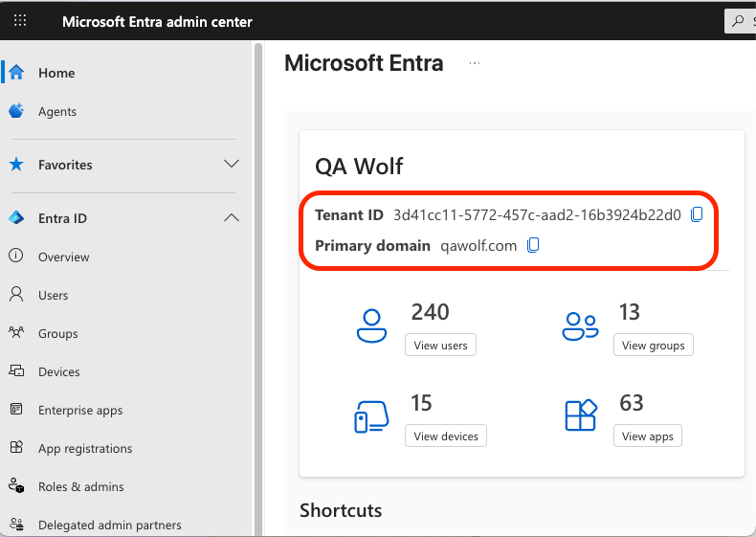Open the ellipsis menu beside Microsoft Entra
756x537 pixels.
(475, 63)
